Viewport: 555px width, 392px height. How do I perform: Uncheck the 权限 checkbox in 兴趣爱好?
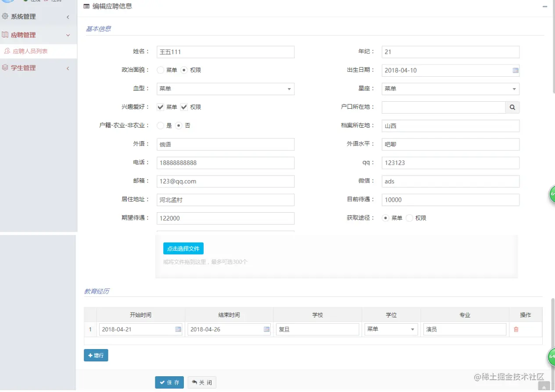coord(184,107)
